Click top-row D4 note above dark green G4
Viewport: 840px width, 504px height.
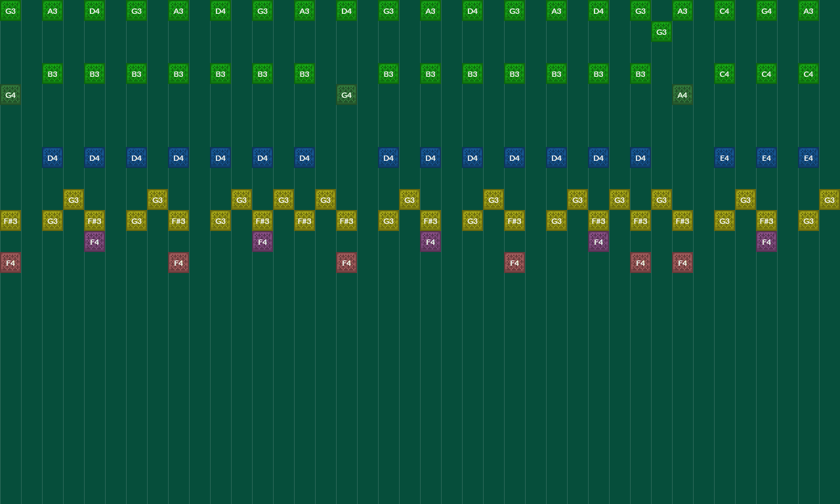point(346,11)
